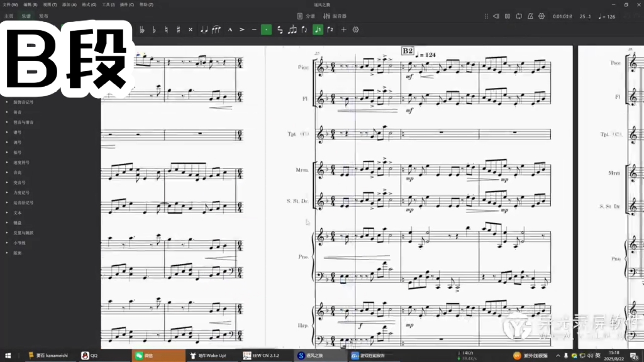Switch to QQ in taskbar

[89, 356]
